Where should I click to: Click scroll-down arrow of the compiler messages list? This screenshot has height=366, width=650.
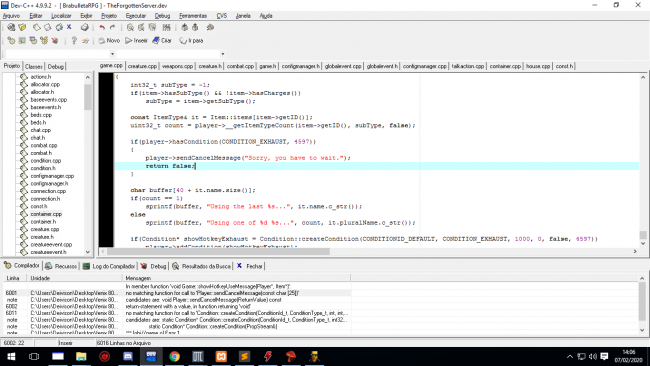(x=642, y=330)
